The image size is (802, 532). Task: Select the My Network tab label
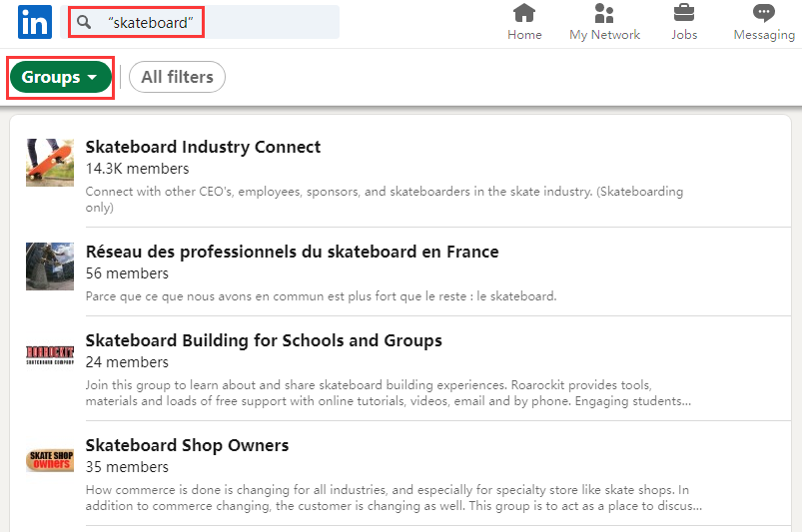[604, 35]
